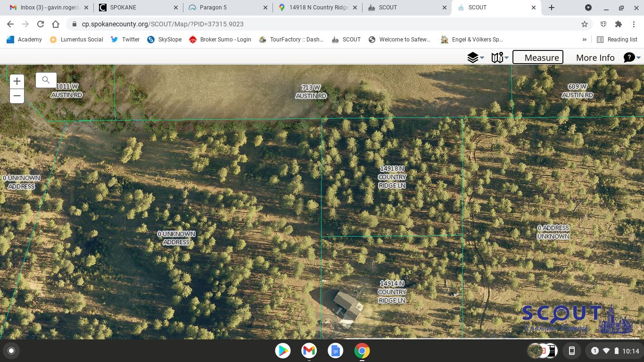Click the address bar URL field

[325, 24]
